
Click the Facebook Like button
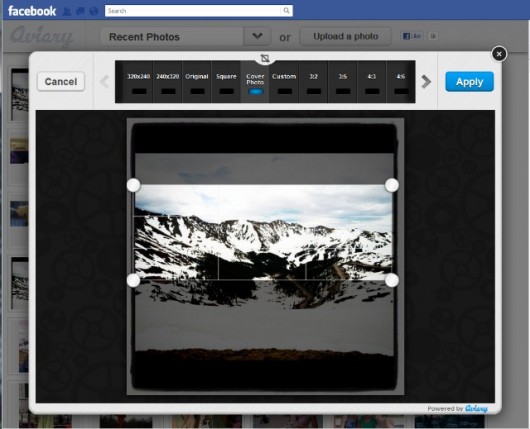click(x=412, y=36)
